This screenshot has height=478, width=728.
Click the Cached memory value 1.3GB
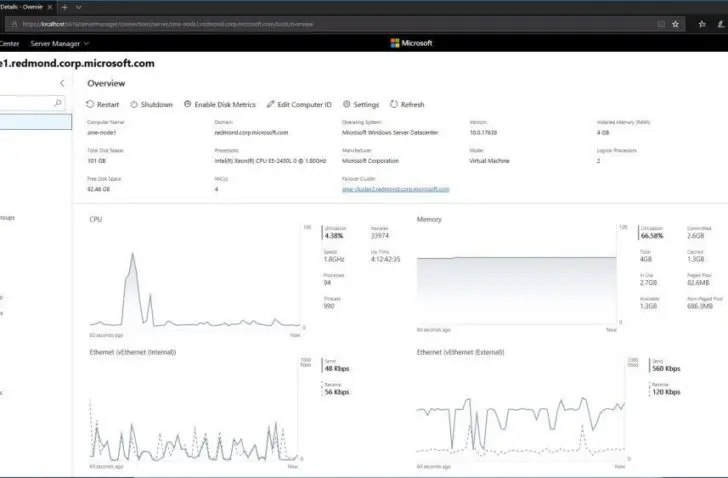tap(696, 259)
